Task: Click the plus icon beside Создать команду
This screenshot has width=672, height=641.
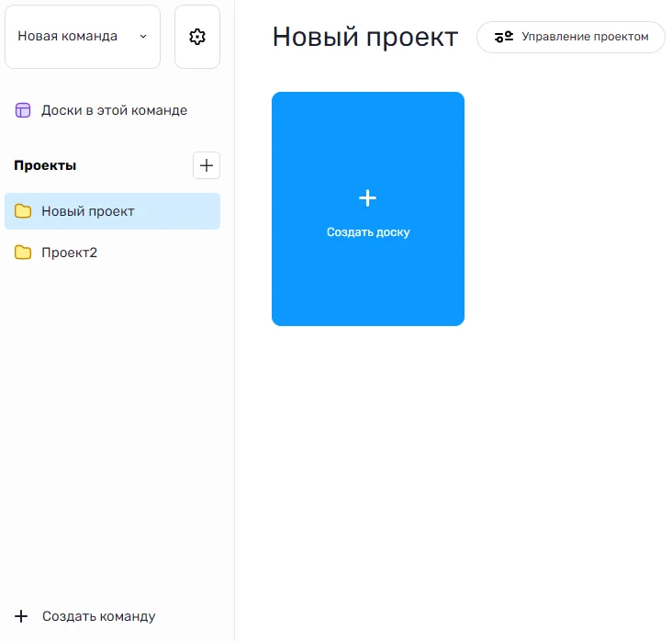Action: click(22, 616)
